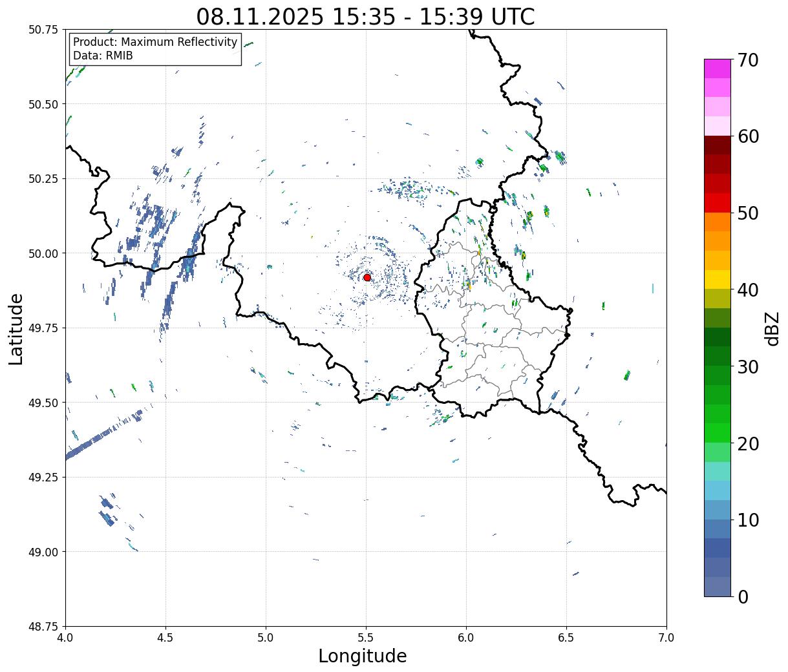Screen dimensions: 788x672
Task: Click the red radar location marker
Action: 367,277
